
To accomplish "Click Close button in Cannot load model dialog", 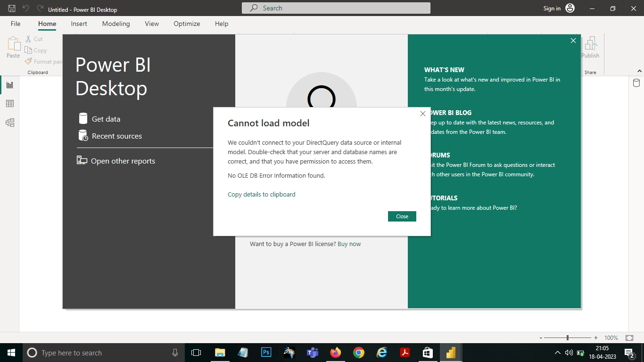I will tap(402, 216).
